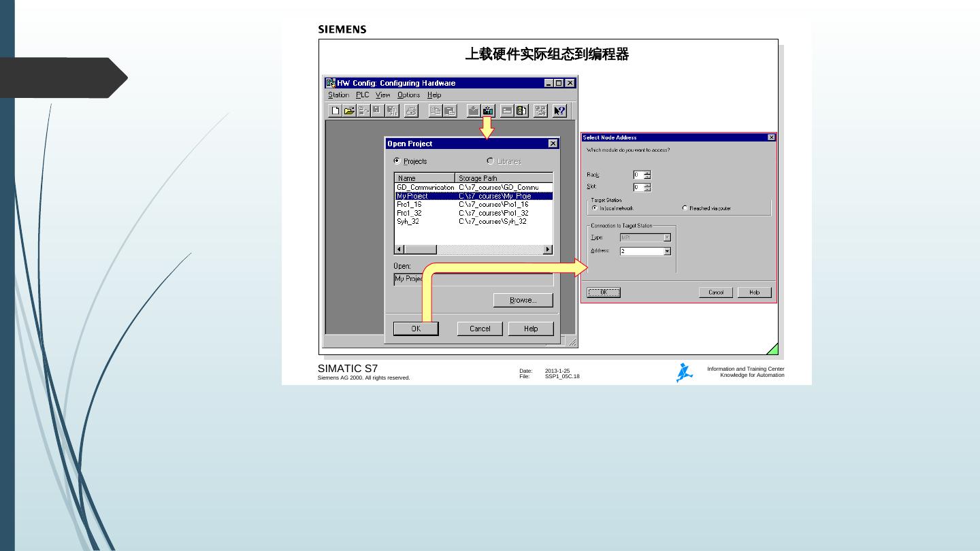Screen dimensions: 980x551
Task: Click the Print toolbar icon
Action: tap(411, 111)
